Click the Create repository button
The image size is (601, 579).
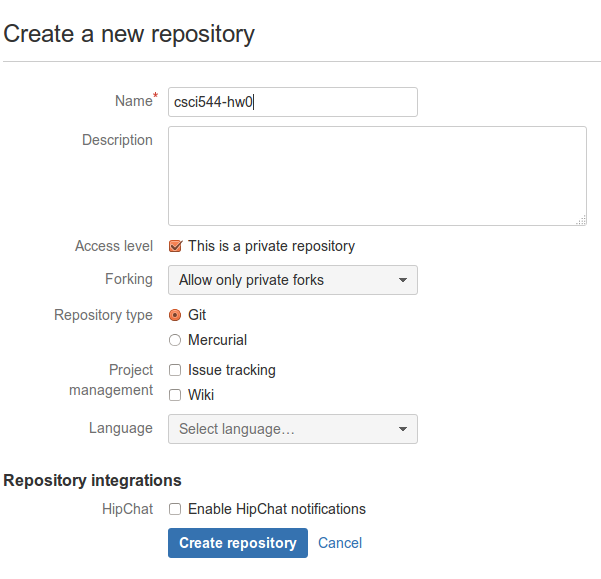tap(238, 543)
